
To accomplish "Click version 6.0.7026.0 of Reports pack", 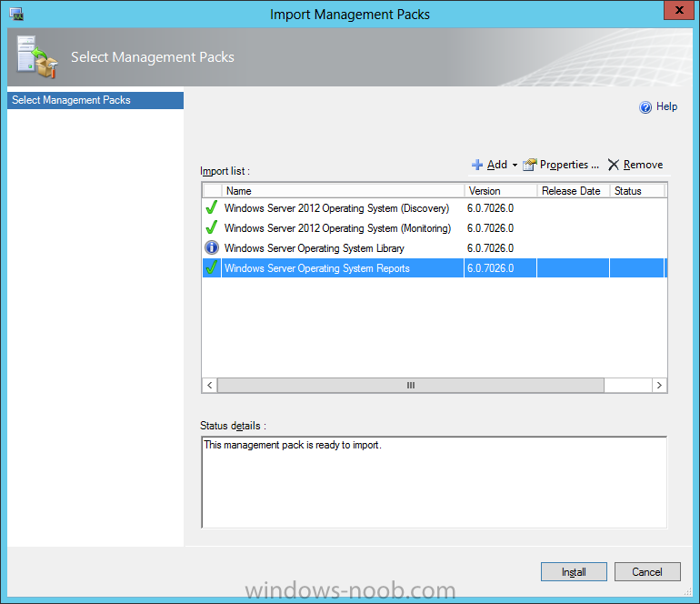I will [490, 268].
